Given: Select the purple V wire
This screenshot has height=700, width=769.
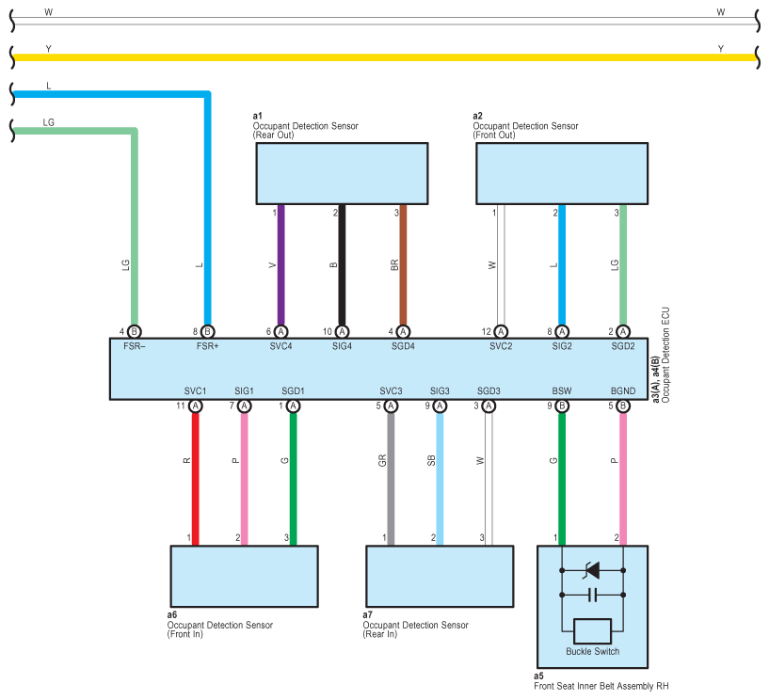Looking at the screenshot, I should point(280,263).
